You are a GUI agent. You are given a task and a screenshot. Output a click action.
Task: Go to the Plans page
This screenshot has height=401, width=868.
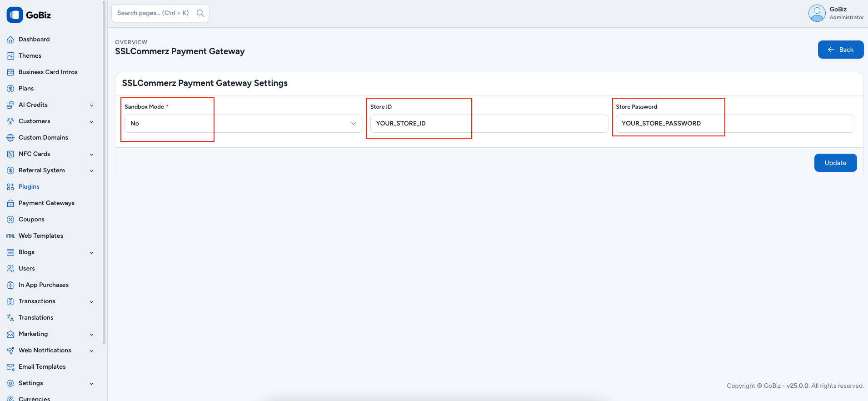click(51, 89)
